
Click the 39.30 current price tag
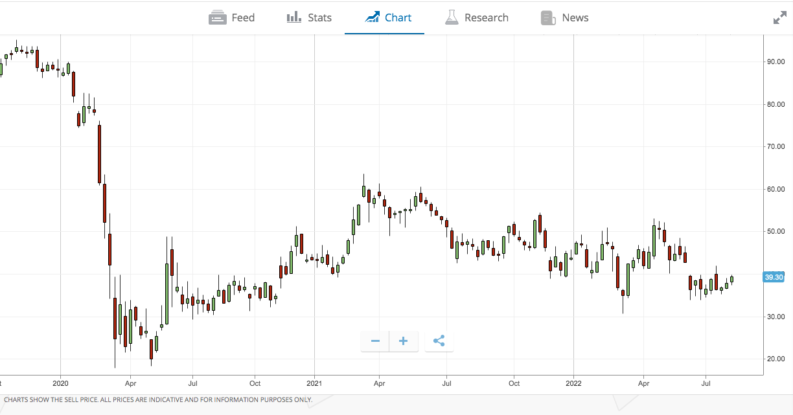coord(773,277)
